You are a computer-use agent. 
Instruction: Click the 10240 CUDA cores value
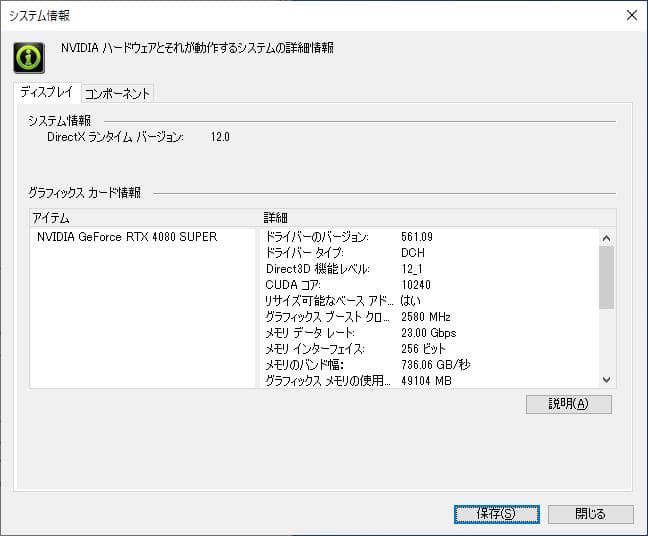tap(416, 285)
